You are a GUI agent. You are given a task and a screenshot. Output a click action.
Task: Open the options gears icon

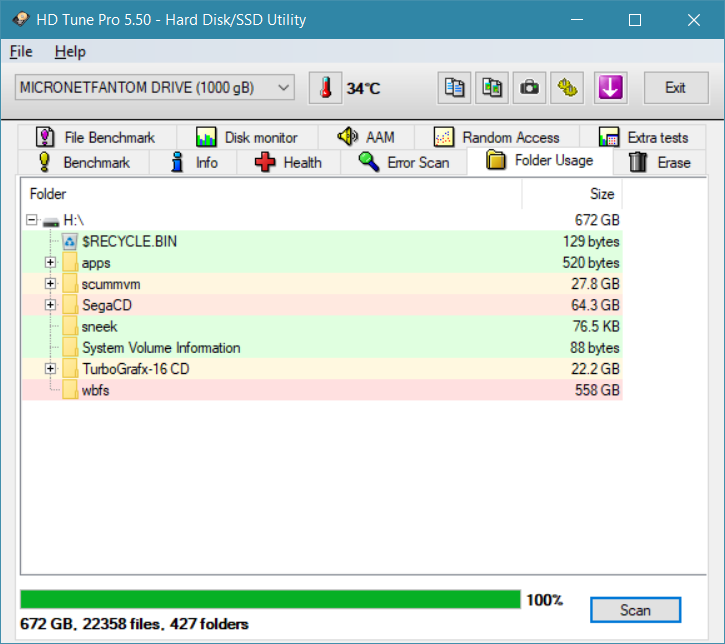click(x=567, y=88)
